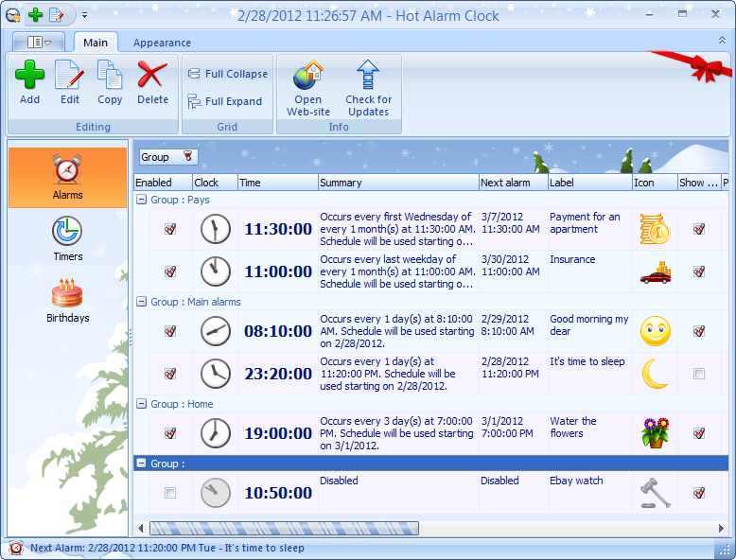Click analog clock of the 11:30:00 alarm
This screenshot has width=736, height=560.
click(216, 229)
